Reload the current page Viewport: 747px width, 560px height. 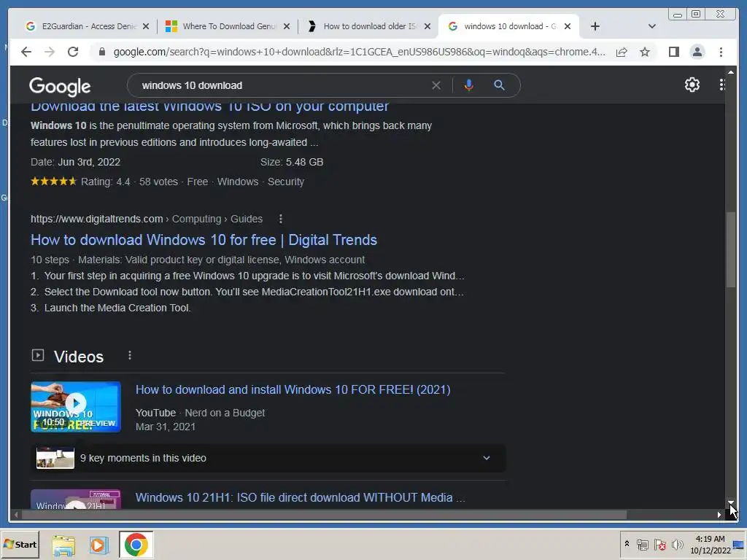pos(73,52)
